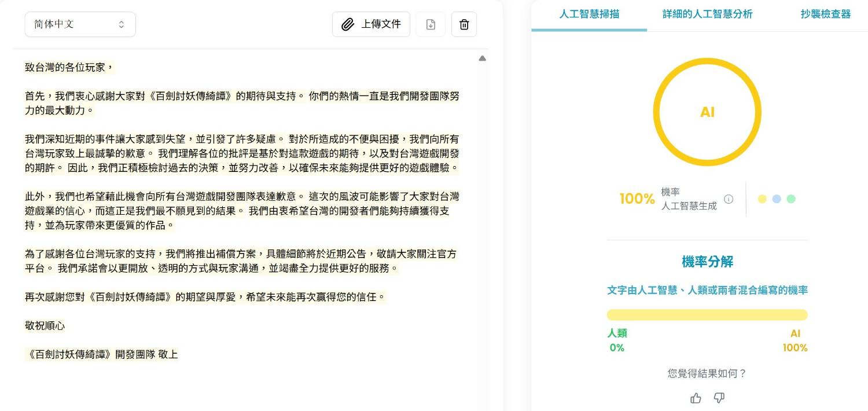
Task: Click the yellow AI probability bar
Action: (707, 315)
